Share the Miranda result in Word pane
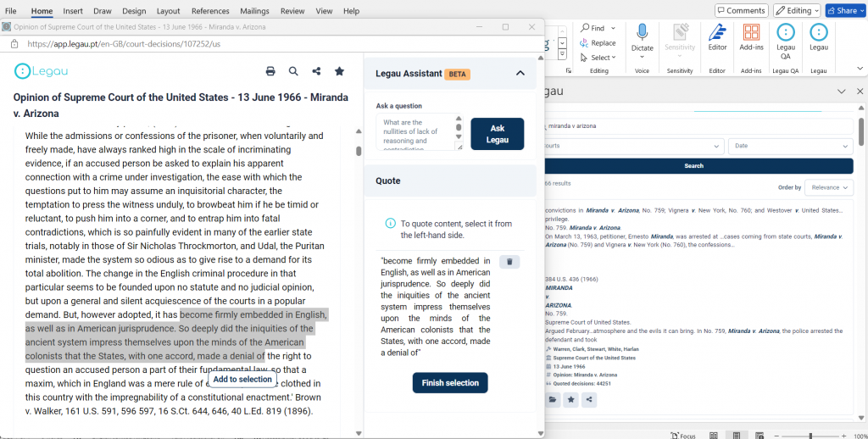 589,400
